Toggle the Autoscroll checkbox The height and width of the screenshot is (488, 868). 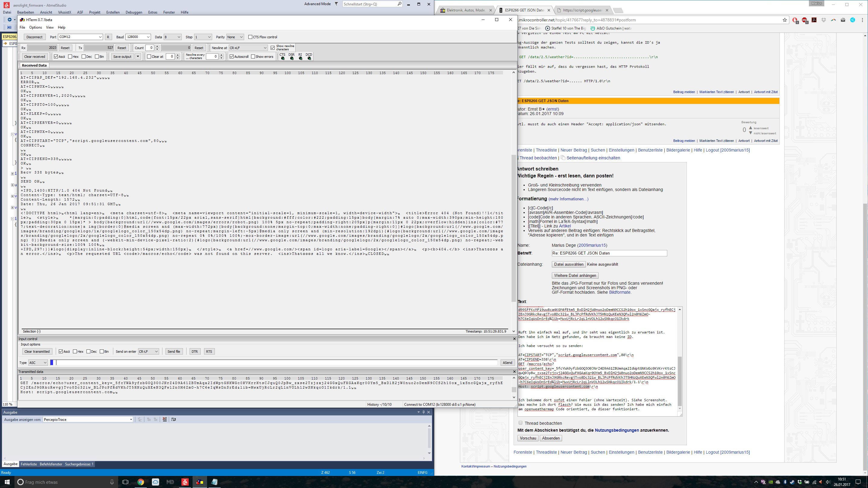(x=231, y=57)
